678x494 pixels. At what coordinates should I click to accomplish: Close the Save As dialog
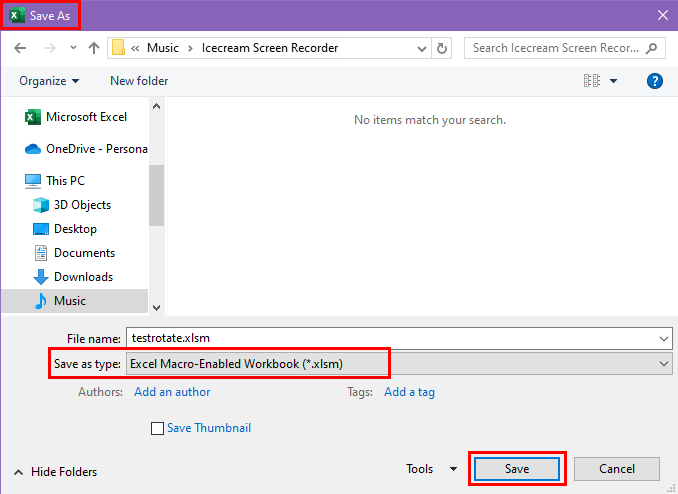click(662, 16)
